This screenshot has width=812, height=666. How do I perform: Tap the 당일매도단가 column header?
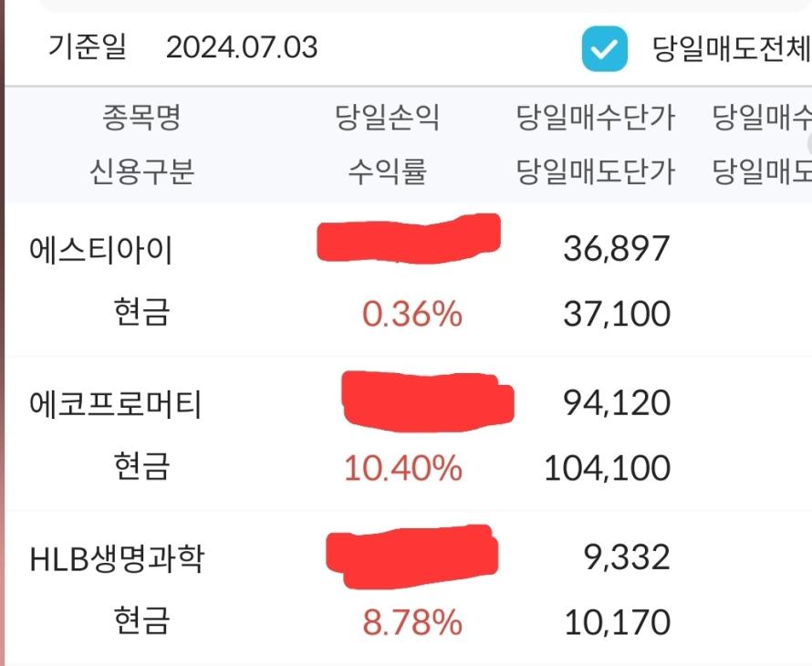tap(595, 172)
